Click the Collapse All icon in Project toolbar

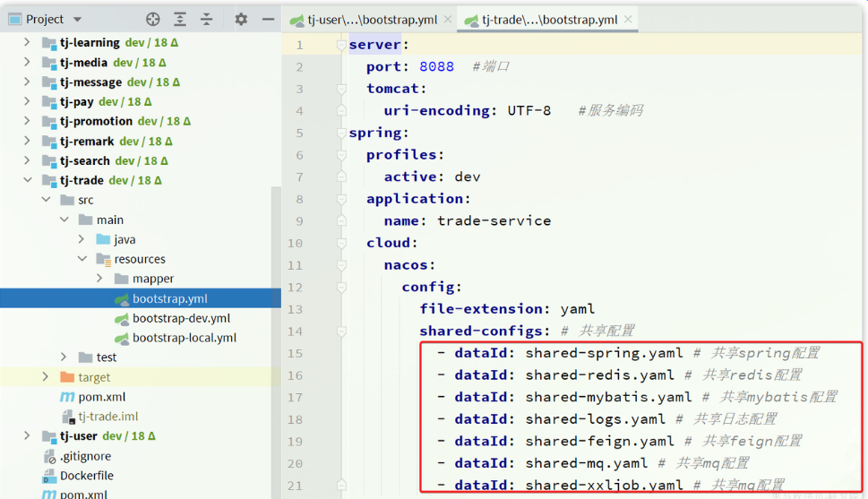tap(207, 20)
